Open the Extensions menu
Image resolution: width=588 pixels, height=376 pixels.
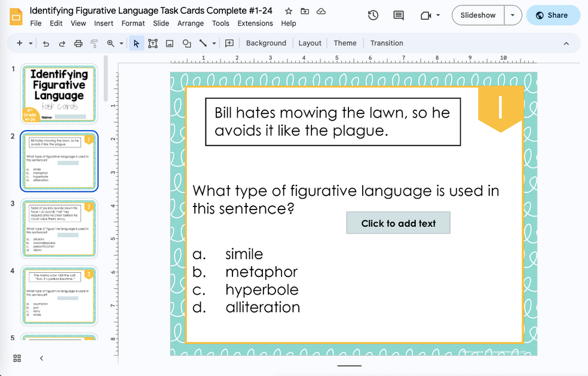pos(255,23)
